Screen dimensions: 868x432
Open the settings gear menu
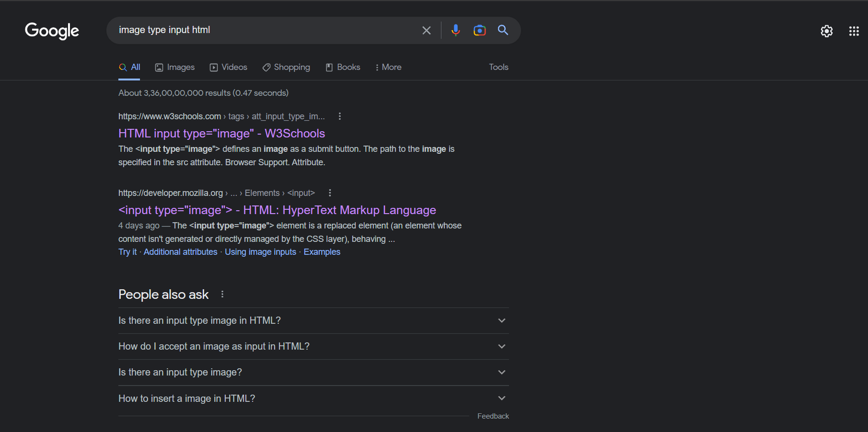click(x=826, y=31)
